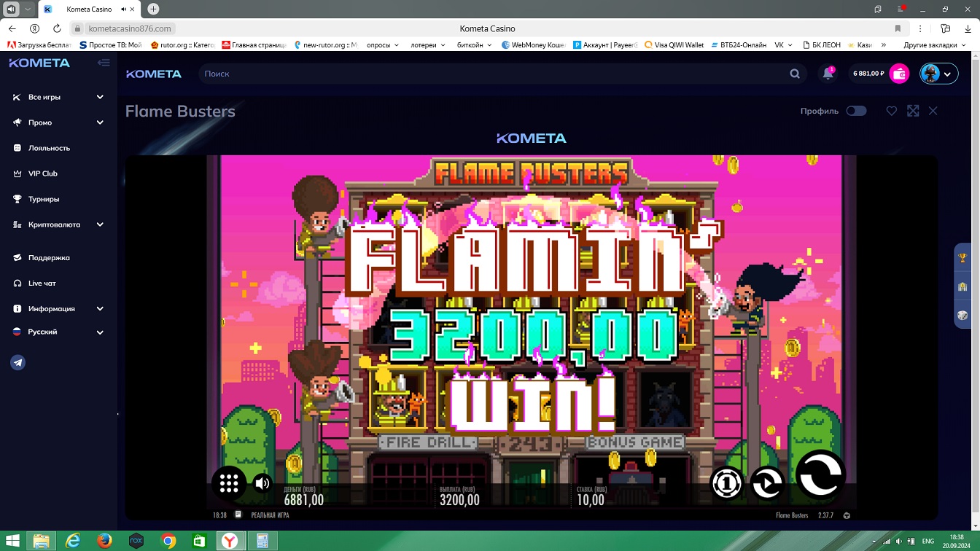Open the биткойн bookmarks folder

click(474, 44)
